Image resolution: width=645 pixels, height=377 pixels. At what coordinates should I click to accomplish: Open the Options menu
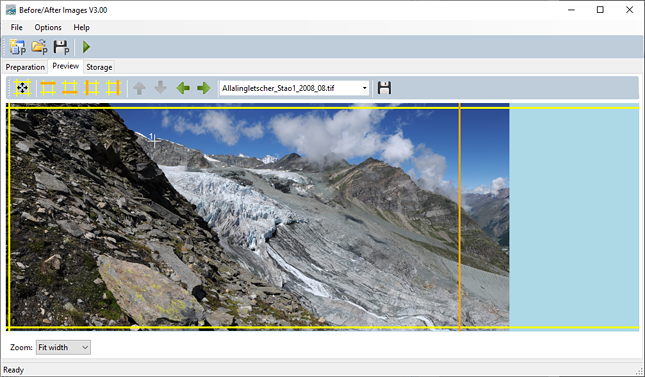tap(48, 28)
